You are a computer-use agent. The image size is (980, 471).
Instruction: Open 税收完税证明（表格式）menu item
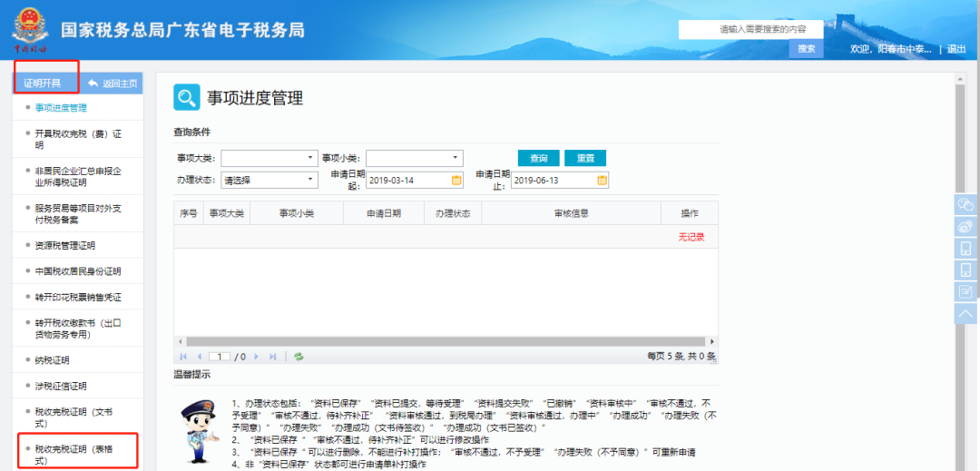[x=73, y=455]
